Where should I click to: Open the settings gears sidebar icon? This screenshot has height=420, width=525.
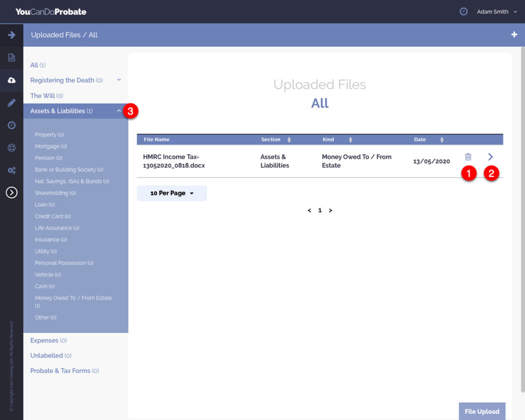11,170
